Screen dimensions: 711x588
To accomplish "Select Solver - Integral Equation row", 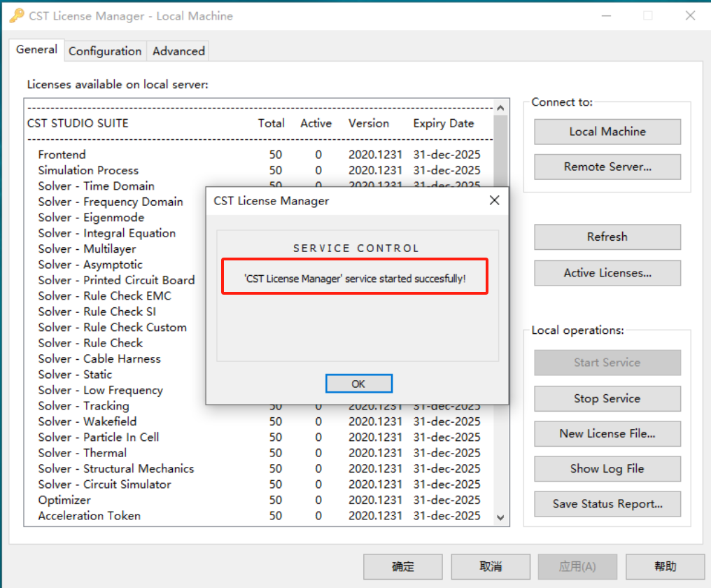I will (107, 233).
